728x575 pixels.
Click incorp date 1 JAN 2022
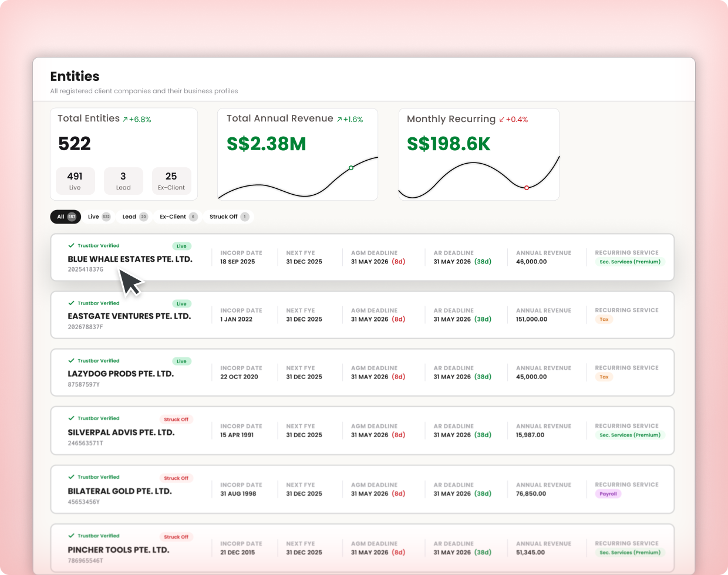pos(237,319)
